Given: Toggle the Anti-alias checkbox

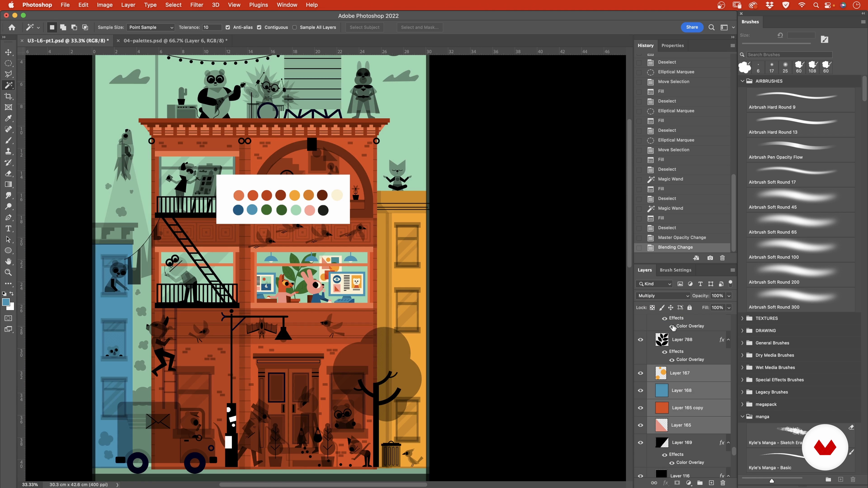Looking at the screenshot, I should coord(228,27).
